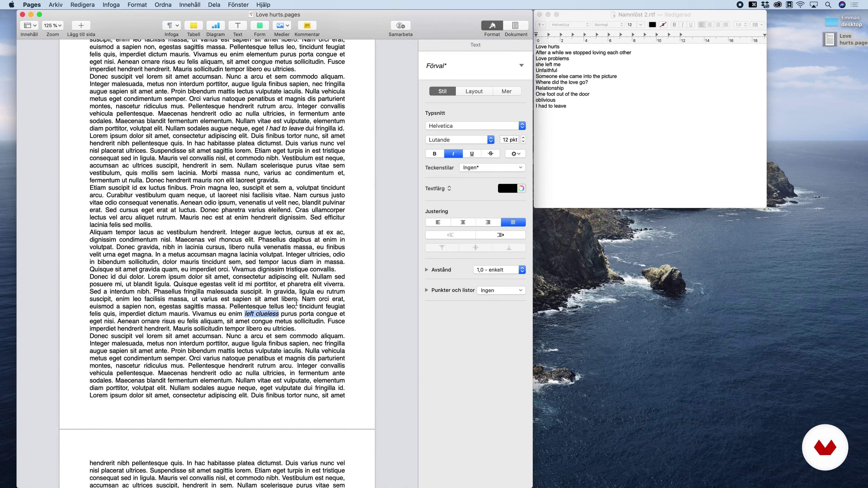
Task: Center text in Justering section
Action: pyautogui.click(x=463, y=222)
